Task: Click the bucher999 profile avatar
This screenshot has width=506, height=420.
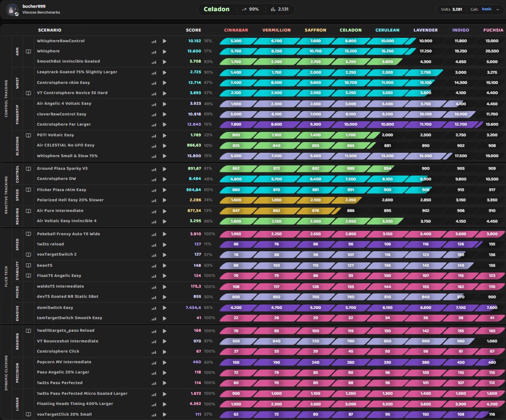Action: (13, 9)
